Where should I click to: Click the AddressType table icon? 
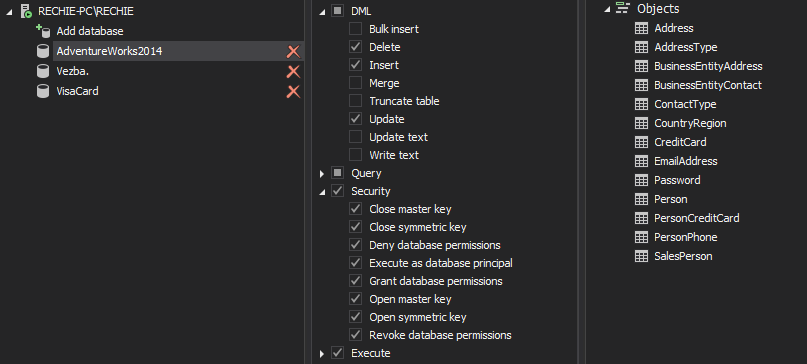[641, 47]
